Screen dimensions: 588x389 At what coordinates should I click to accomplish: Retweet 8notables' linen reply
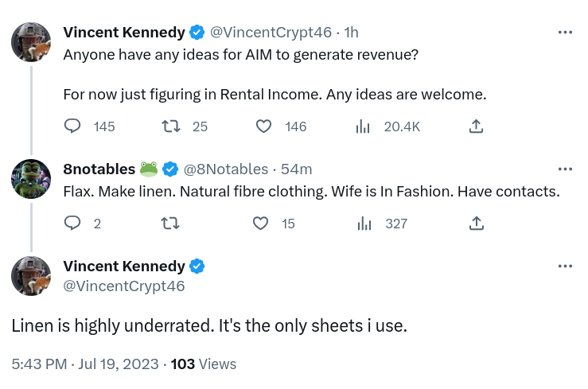[170, 224]
